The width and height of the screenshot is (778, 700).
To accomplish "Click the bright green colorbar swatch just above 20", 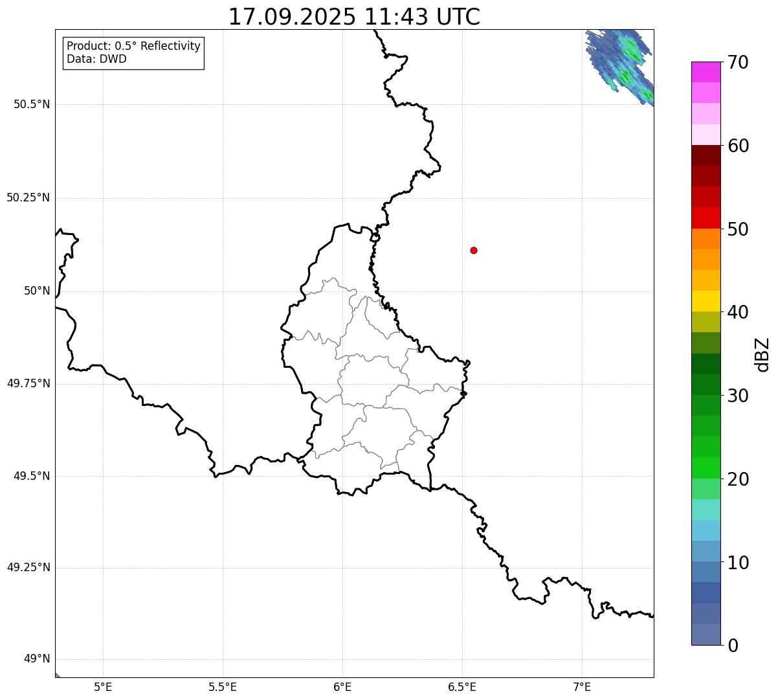I will (706, 468).
